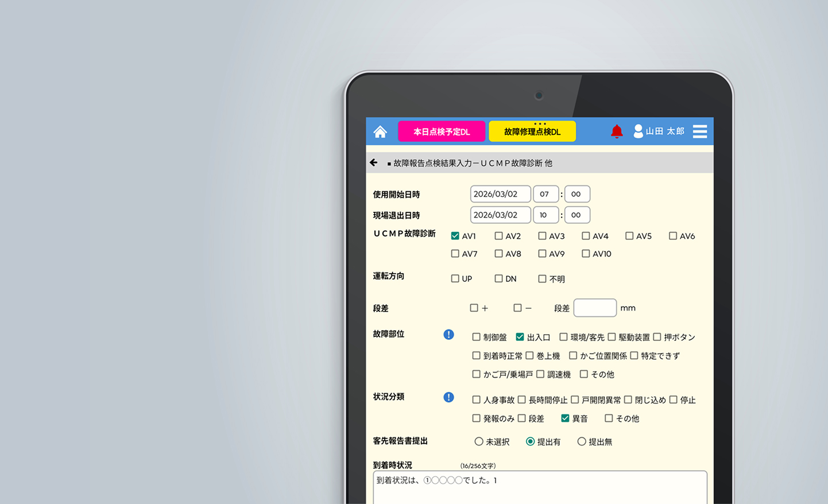Open notifications via the red bell icon
This screenshot has width=828, height=504.
(617, 131)
